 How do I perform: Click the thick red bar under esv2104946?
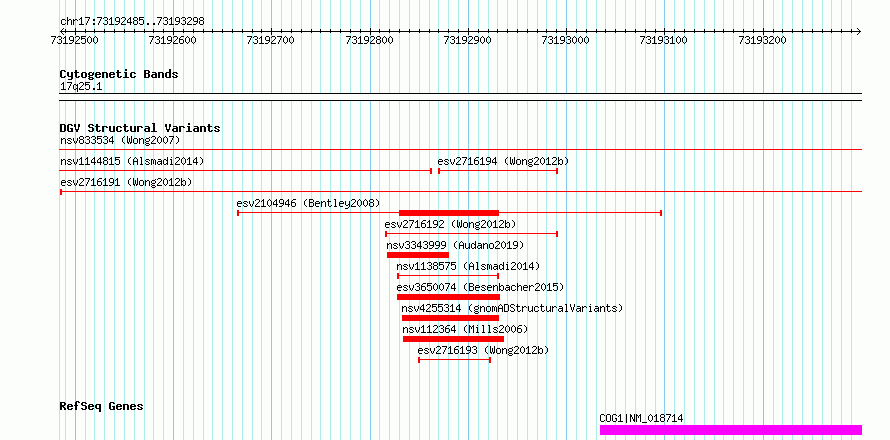tap(449, 213)
